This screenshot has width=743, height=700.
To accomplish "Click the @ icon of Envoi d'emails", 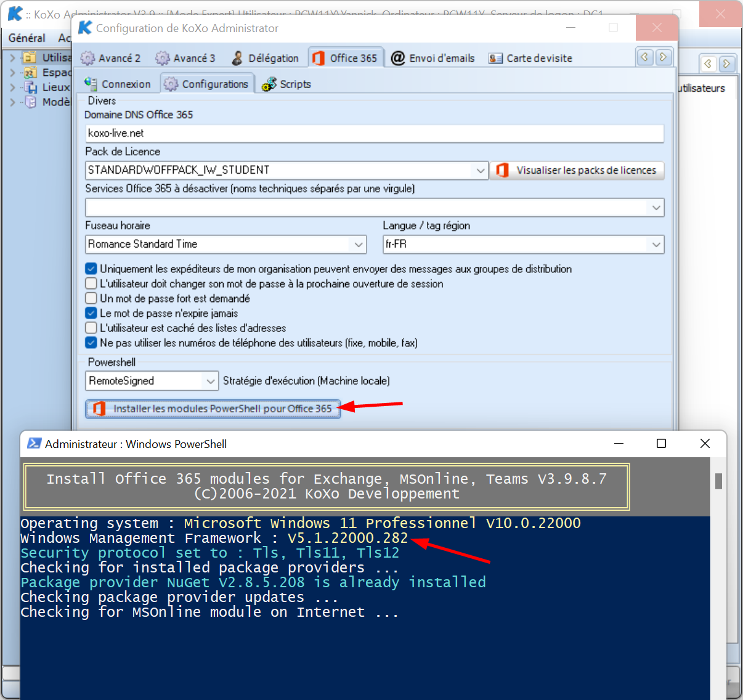I will (x=398, y=58).
